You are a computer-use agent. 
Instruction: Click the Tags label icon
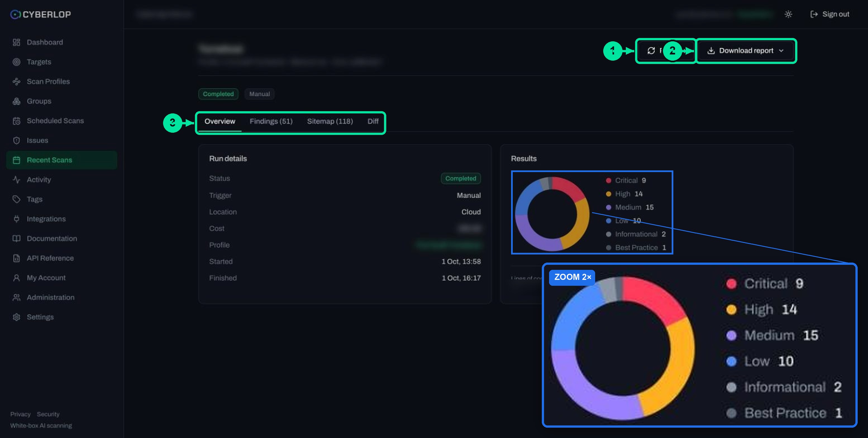click(x=16, y=199)
